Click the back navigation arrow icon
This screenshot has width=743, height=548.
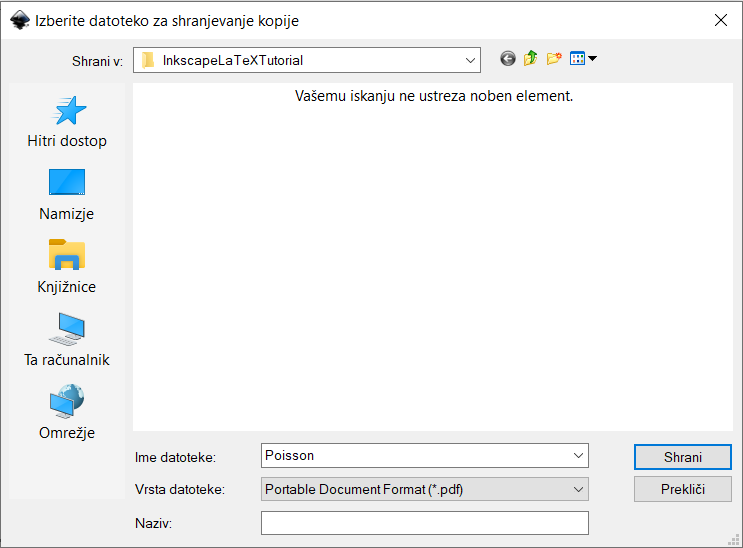(x=508, y=59)
